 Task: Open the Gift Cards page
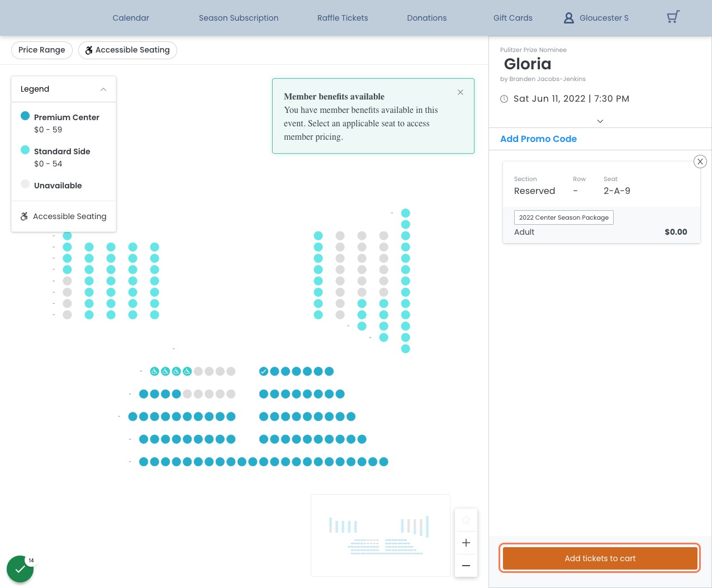coord(513,18)
